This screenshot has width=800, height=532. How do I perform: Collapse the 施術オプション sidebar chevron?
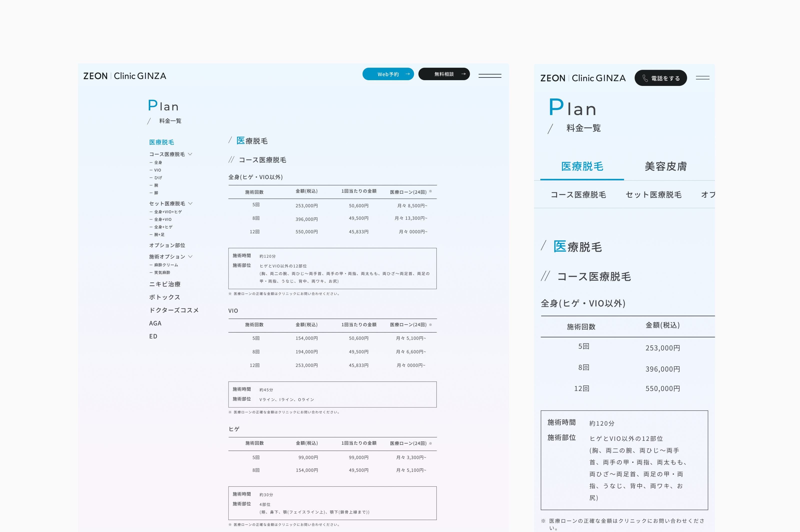[x=190, y=257]
